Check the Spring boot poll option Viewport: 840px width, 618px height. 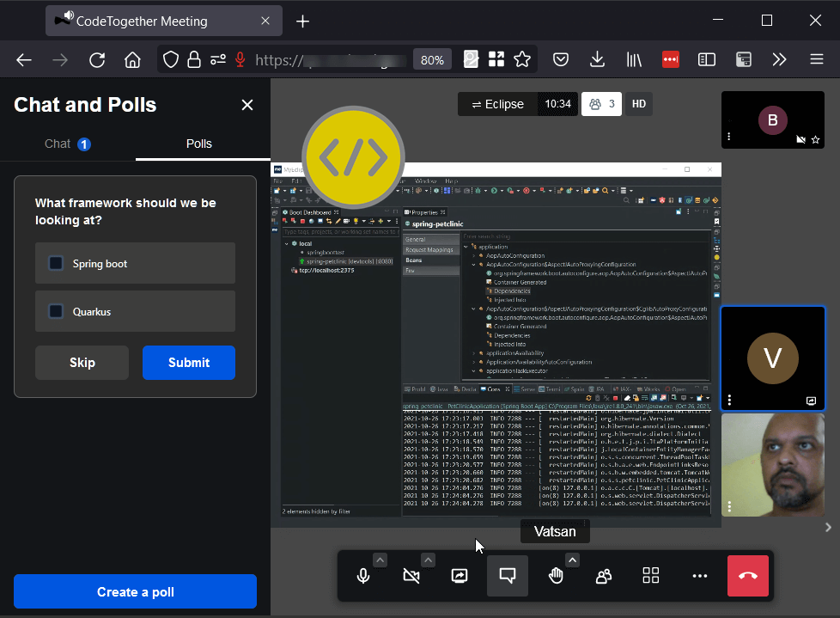click(x=56, y=263)
